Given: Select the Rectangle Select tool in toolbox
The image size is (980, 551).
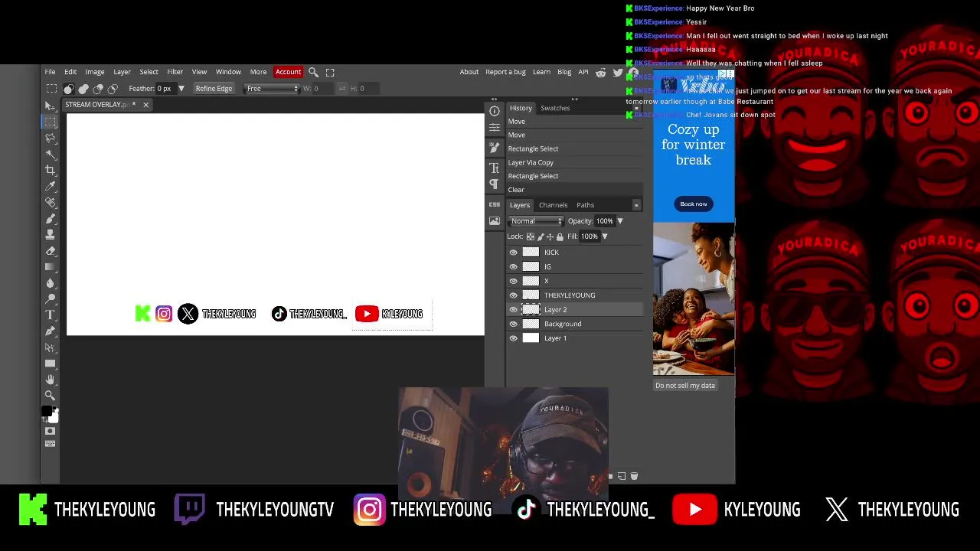Looking at the screenshot, I should (50, 122).
